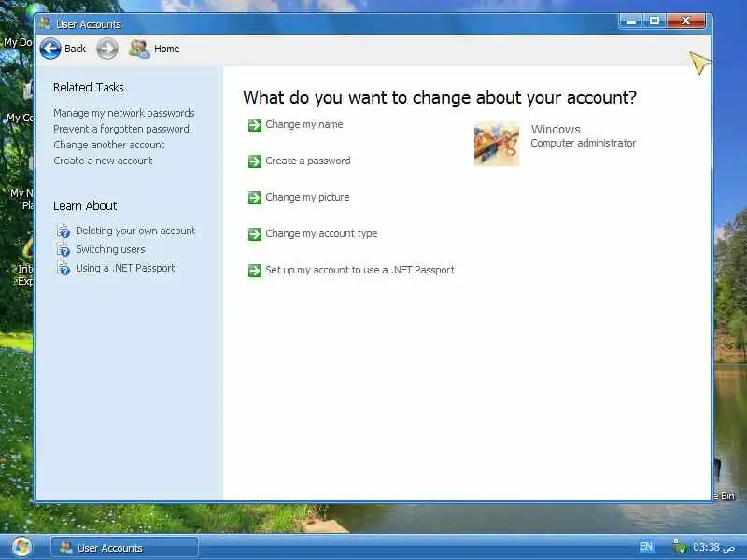Click the green arrow beside Change my name

coord(255,125)
